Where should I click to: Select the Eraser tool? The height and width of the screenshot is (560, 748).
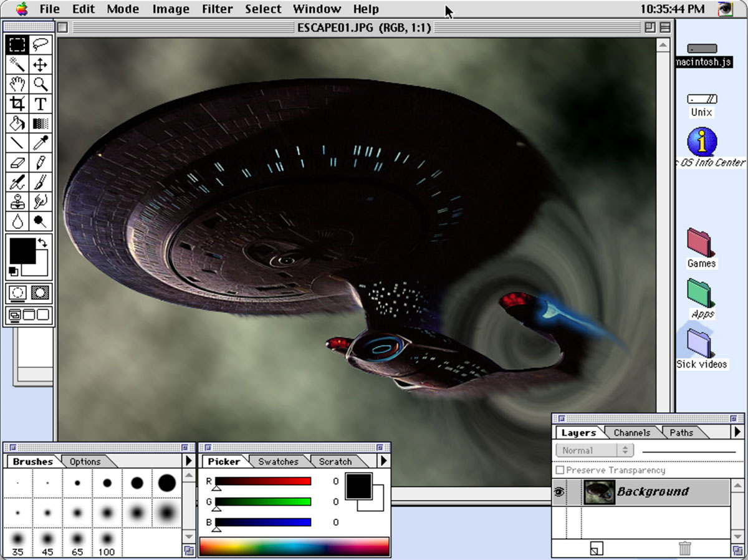tap(17, 163)
